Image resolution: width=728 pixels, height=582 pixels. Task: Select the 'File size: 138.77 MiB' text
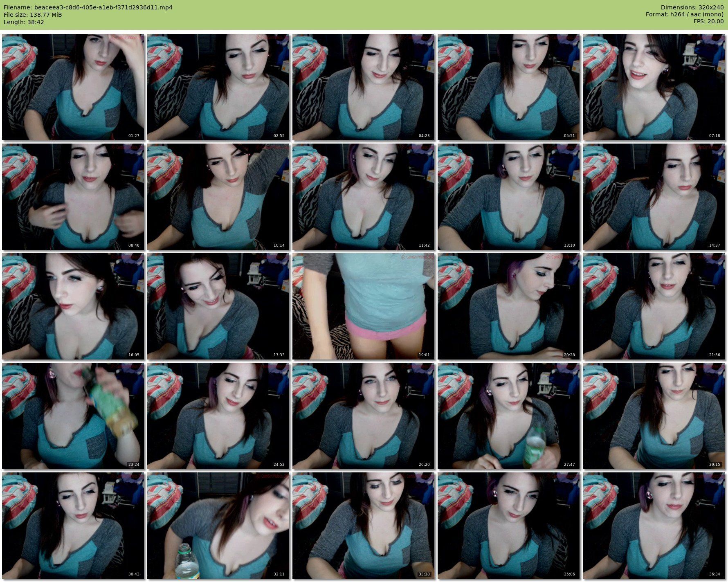33,15
